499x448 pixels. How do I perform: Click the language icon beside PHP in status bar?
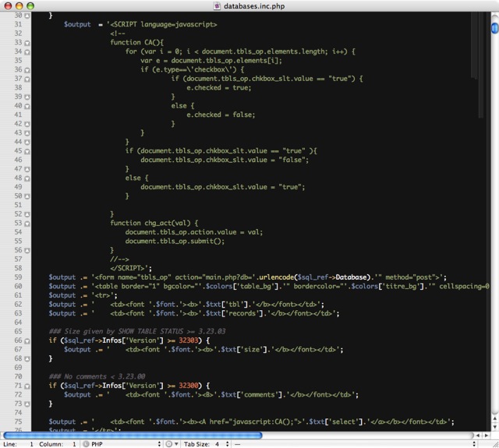click(86, 444)
